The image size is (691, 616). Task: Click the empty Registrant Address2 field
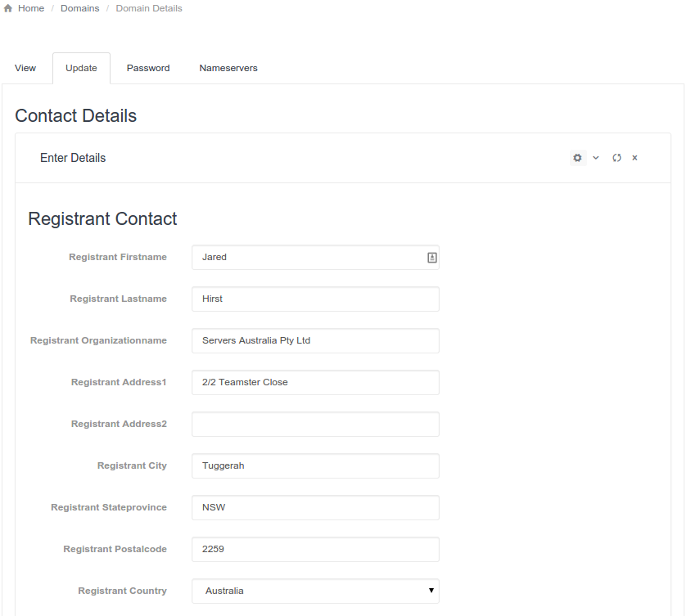pyautogui.click(x=315, y=425)
